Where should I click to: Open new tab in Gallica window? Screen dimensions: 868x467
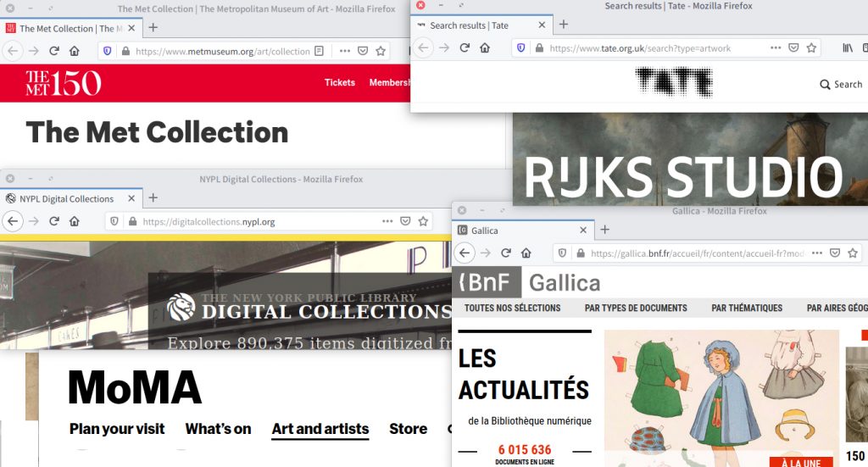[605, 230]
